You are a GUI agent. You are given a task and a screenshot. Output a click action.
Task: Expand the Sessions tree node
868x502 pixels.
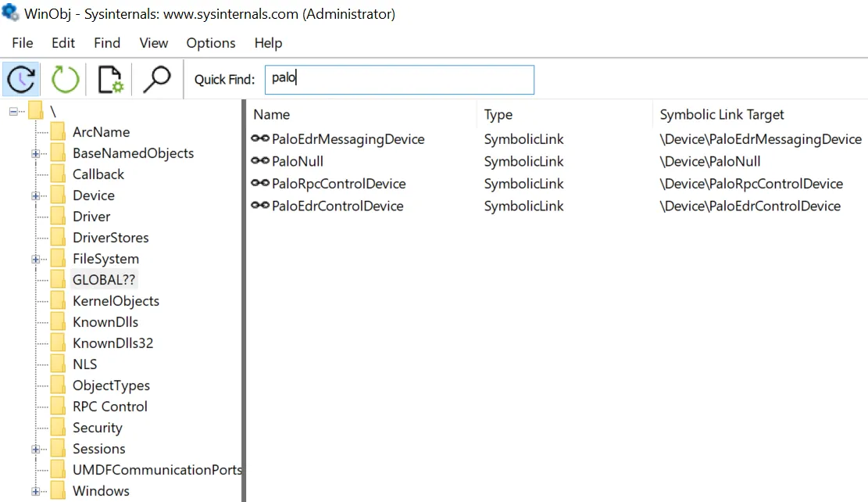point(35,450)
